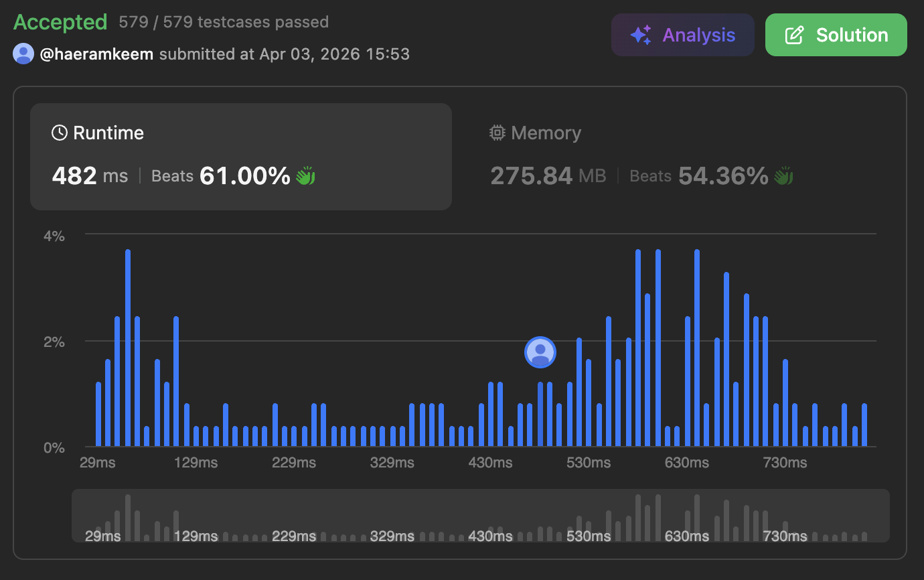Open the @haeramkeem profile link
This screenshot has height=580, width=924.
click(x=97, y=54)
